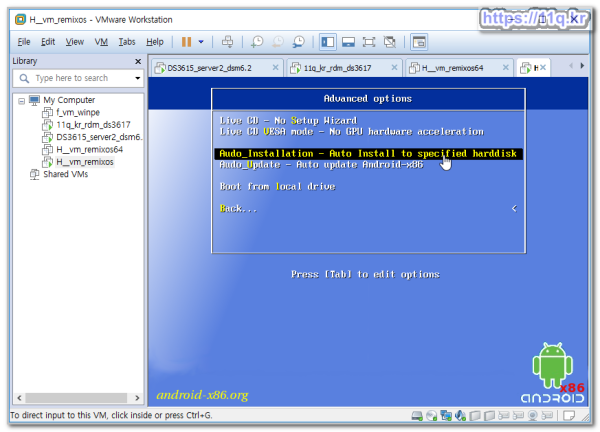600x432 pixels.
Task: Close the H__vm_remixos64 tab
Action: coord(505,67)
